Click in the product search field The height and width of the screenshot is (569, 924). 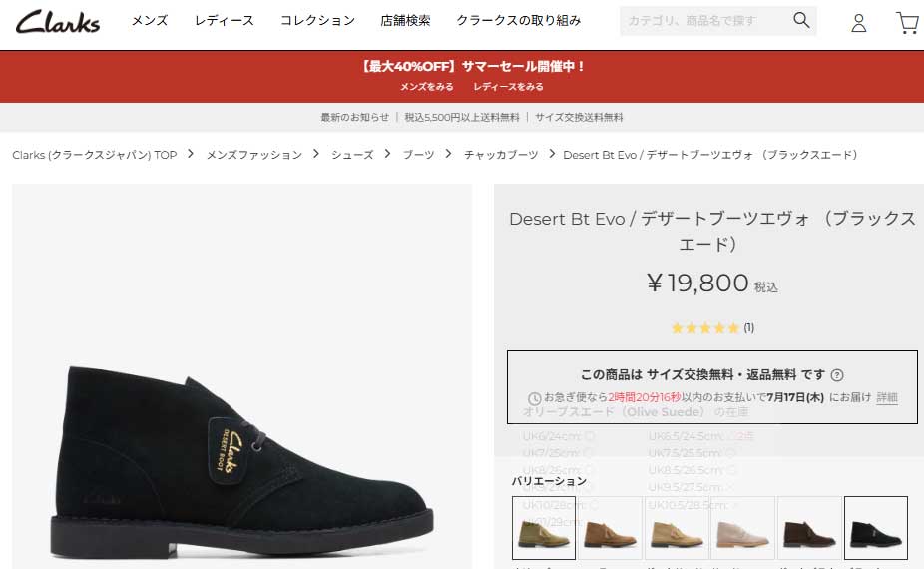pos(704,21)
